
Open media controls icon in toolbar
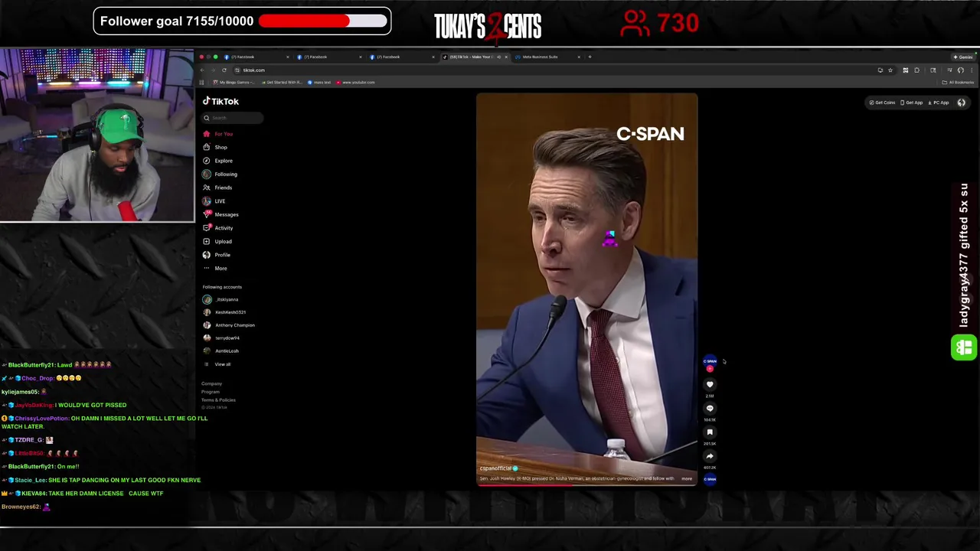click(x=949, y=70)
